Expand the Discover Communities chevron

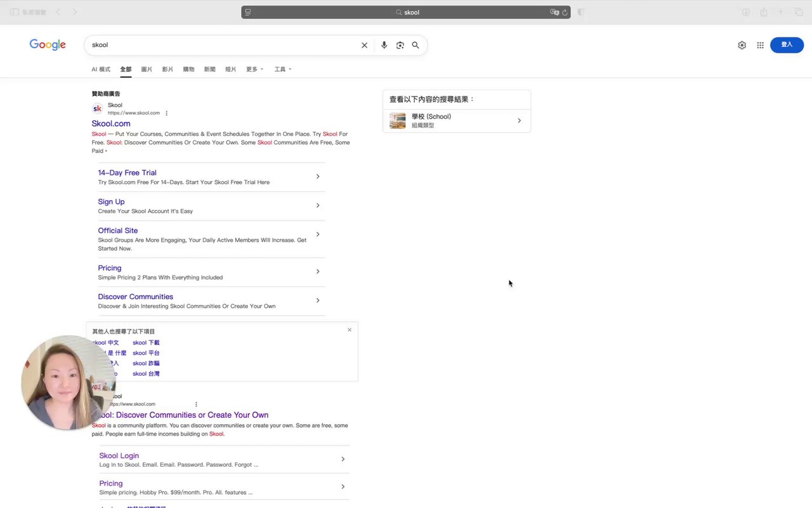(318, 300)
